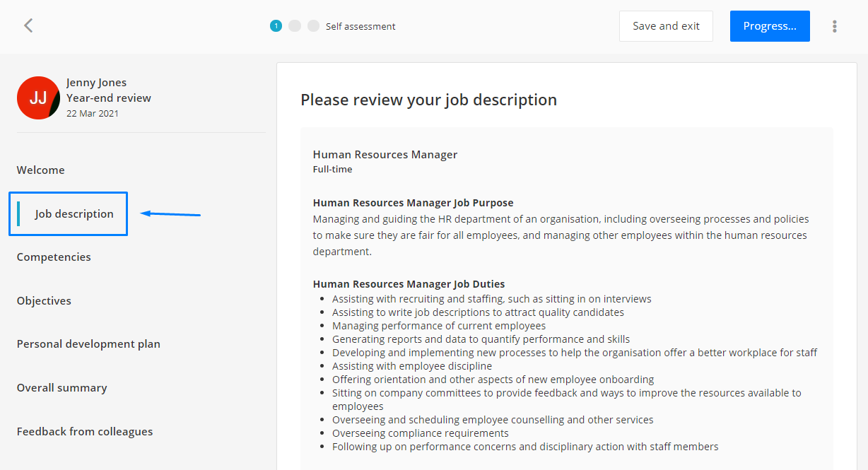The width and height of the screenshot is (868, 470).
Task: Open the three-dot more options menu
Action: tap(835, 26)
